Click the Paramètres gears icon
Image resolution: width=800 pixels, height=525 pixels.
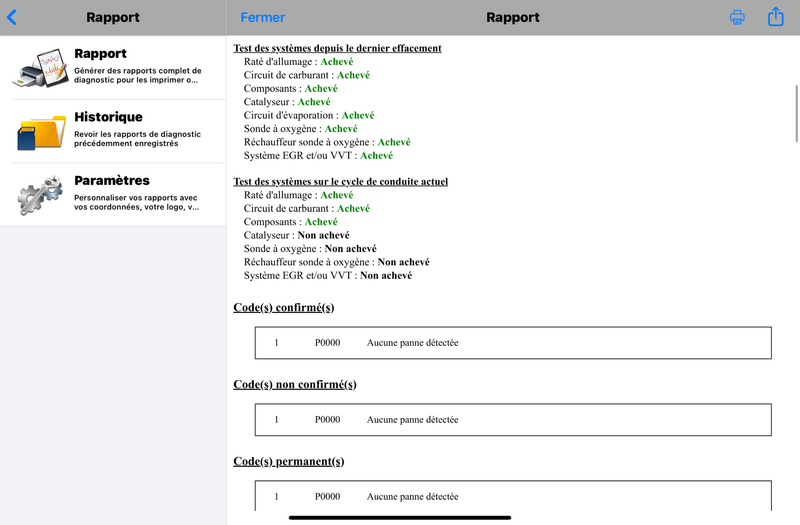[x=40, y=195]
